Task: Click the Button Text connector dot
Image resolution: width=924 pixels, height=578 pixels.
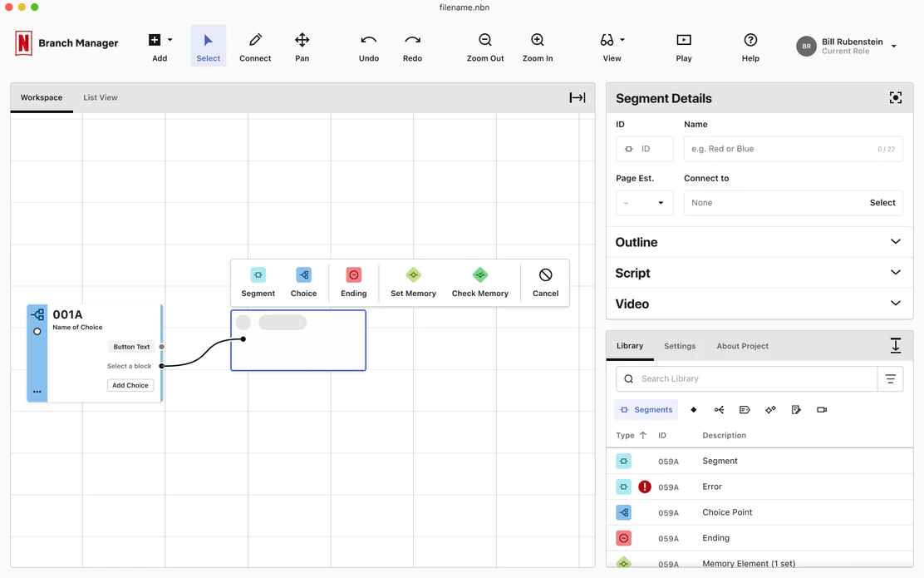Action: (x=161, y=347)
